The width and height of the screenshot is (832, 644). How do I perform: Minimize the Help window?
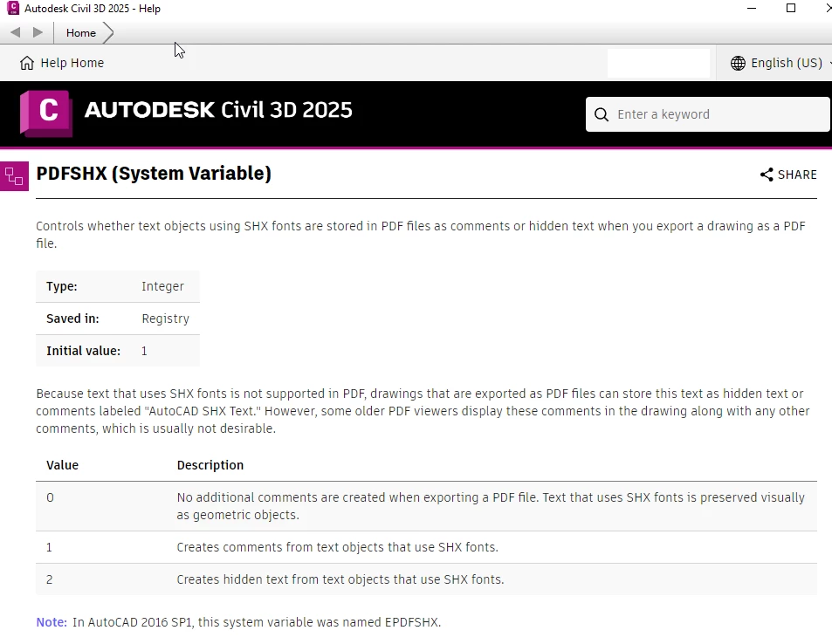point(752,8)
